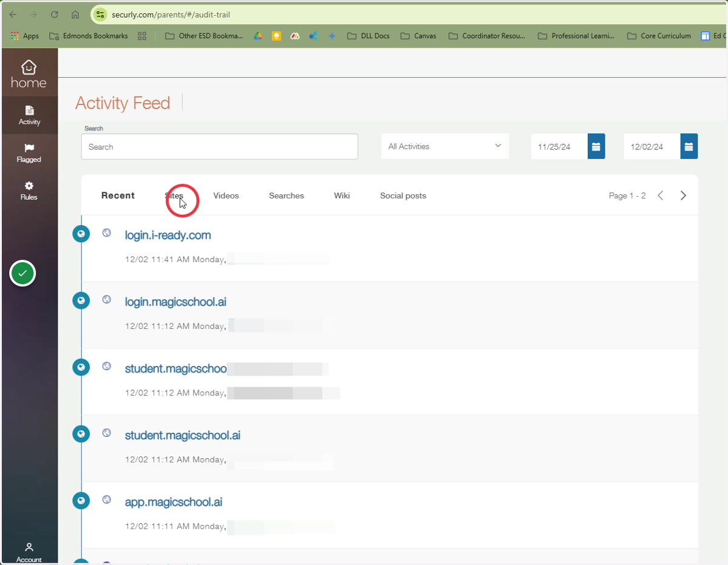Open the start date calendar picker
This screenshot has height=565, width=728.
pos(596,146)
